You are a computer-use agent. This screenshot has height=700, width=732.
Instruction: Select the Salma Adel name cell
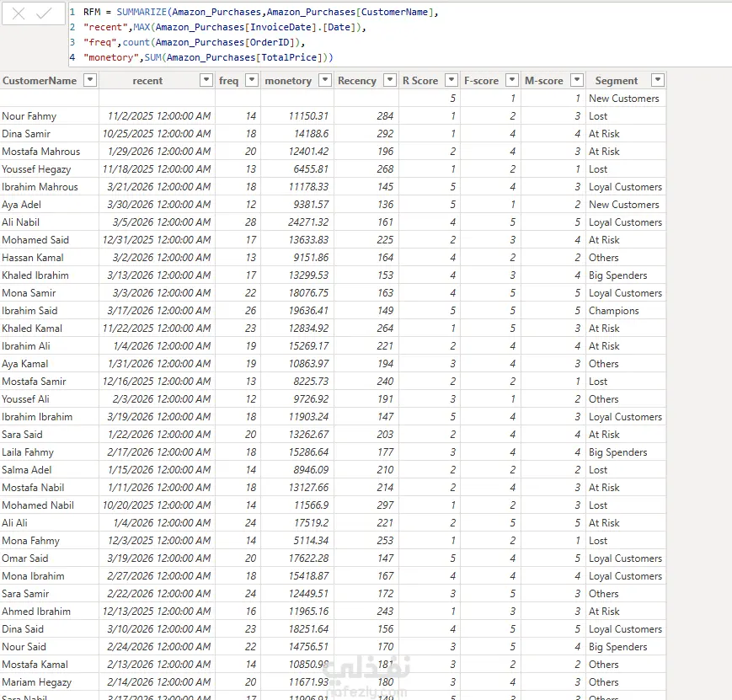pyautogui.click(x=50, y=470)
